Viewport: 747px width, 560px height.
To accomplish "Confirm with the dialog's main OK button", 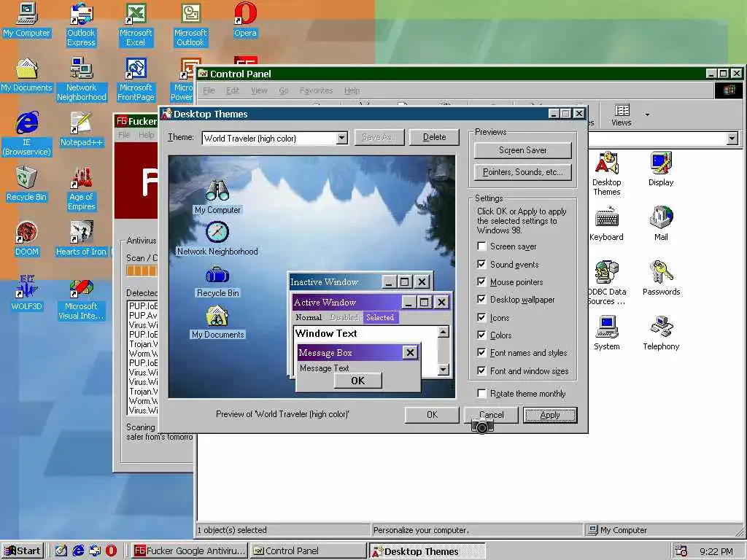I will [x=432, y=415].
